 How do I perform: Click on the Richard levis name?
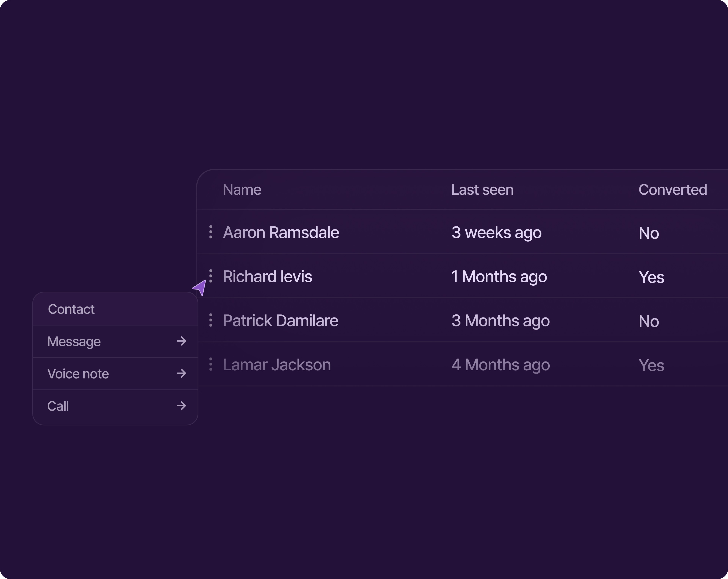(x=268, y=277)
